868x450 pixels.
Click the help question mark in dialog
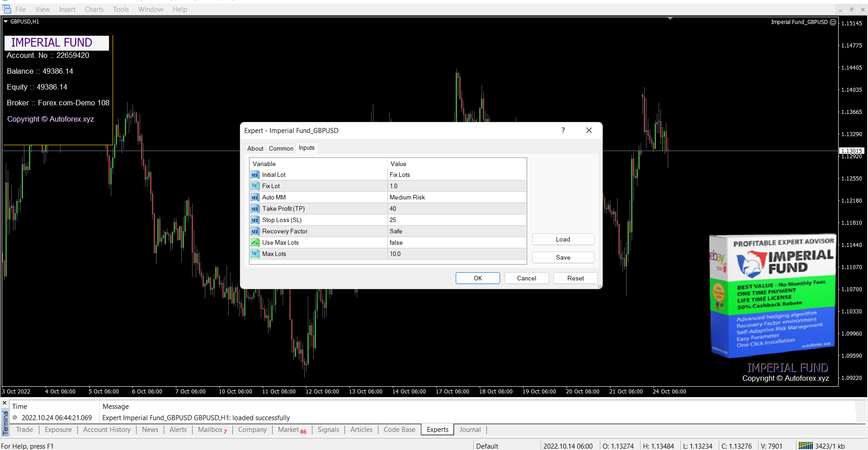[x=563, y=130]
